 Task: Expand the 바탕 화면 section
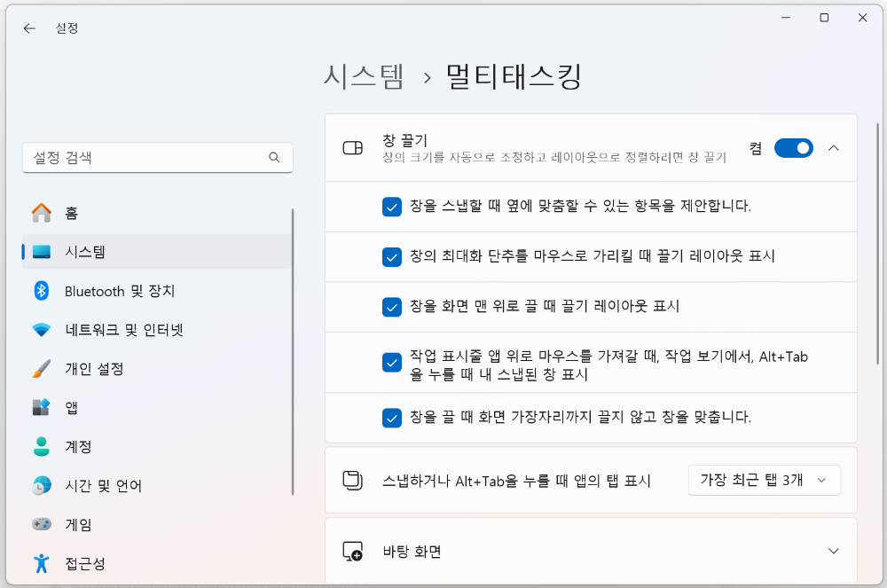click(x=834, y=550)
